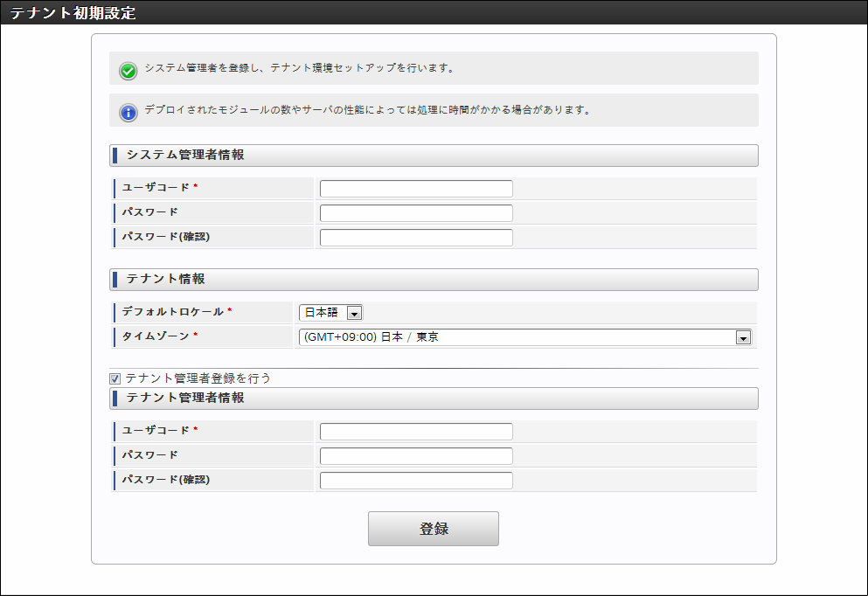Click the blue information icon
Image resolution: width=868 pixels, height=596 pixels.
[128, 113]
